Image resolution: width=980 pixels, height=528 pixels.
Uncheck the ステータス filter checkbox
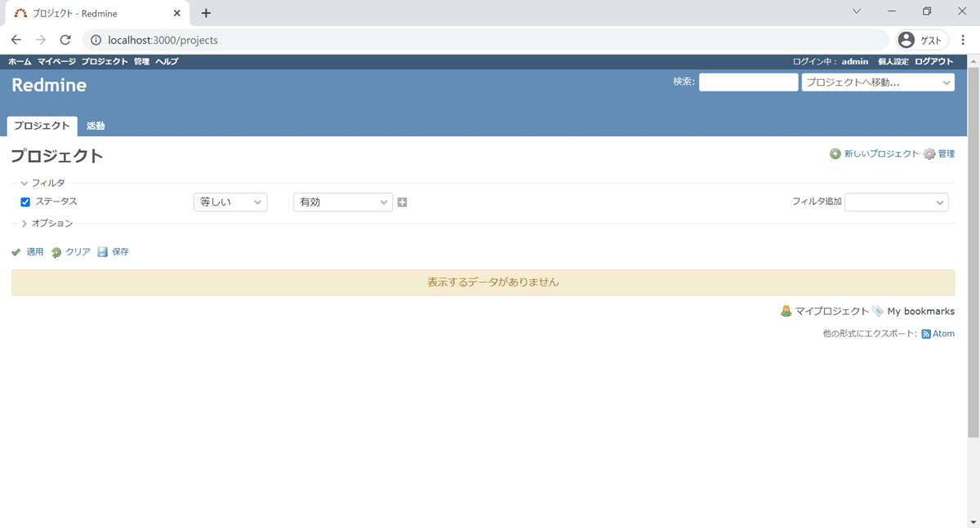tap(25, 202)
